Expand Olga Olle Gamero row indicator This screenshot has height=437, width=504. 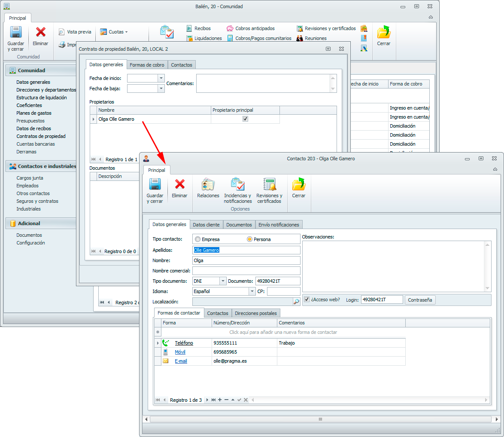(94, 119)
